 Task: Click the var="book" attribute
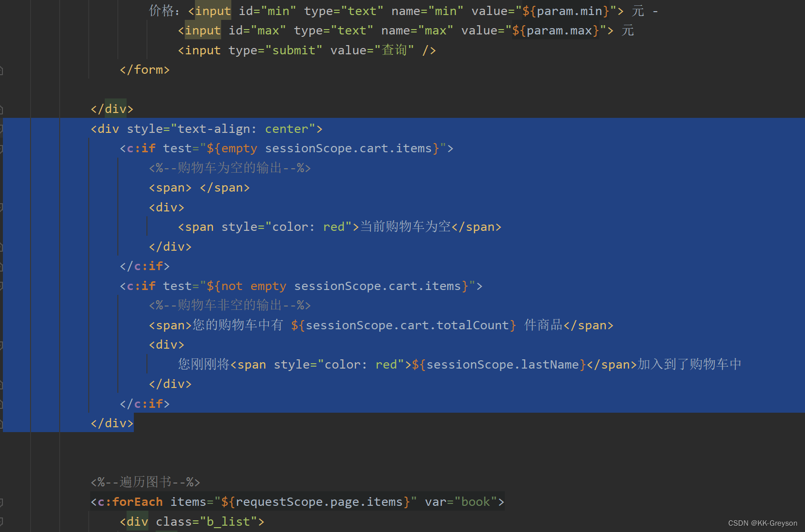pos(461,502)
